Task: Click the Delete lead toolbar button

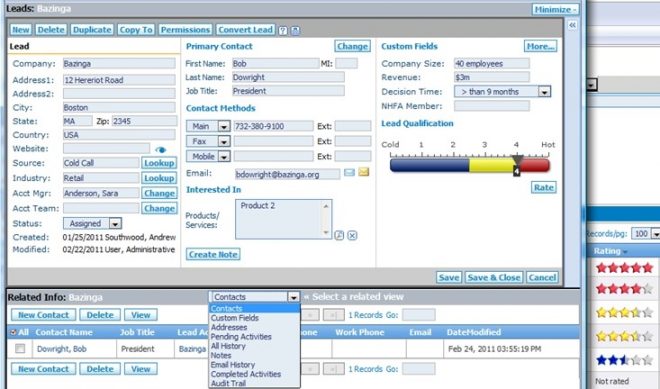Action: (x=51, y=30)
